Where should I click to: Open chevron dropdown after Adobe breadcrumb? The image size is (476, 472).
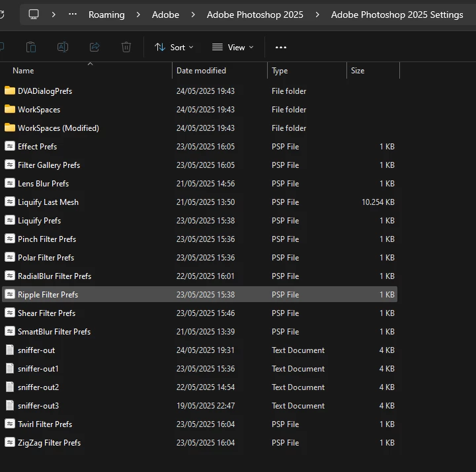193,15
